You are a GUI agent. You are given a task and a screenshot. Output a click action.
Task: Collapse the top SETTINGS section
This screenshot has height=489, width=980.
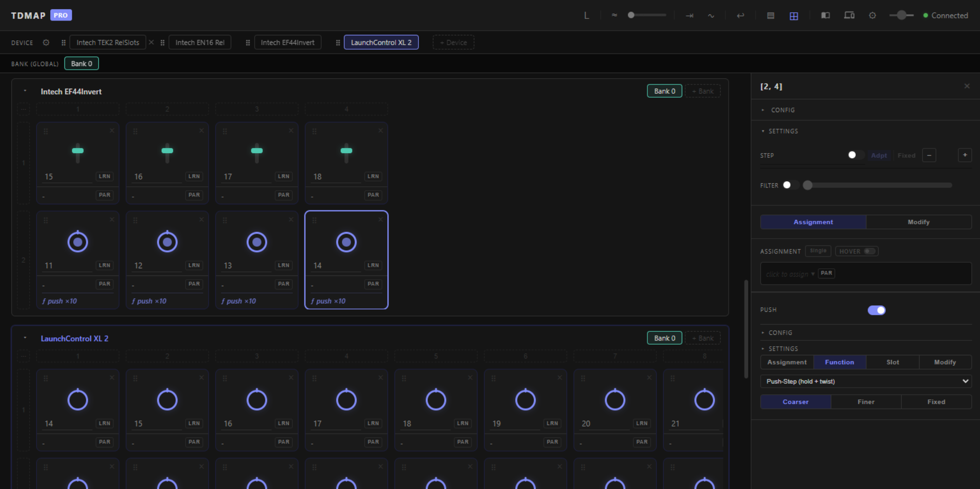pos(779,131)
